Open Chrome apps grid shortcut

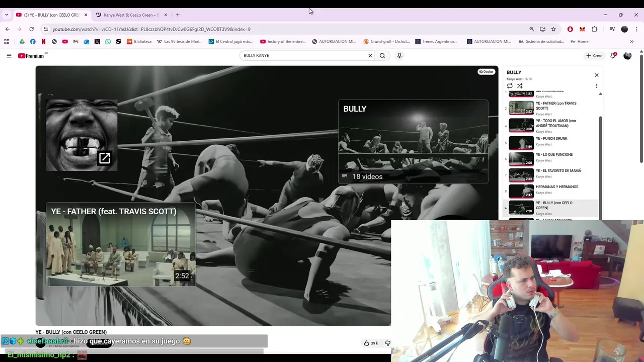point(7,42)
